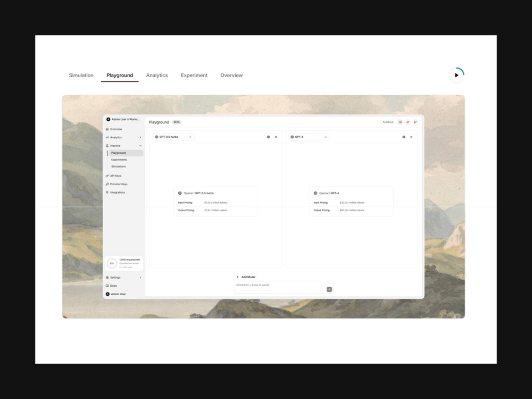Open Integrations in the sidebar

point(118,193)
